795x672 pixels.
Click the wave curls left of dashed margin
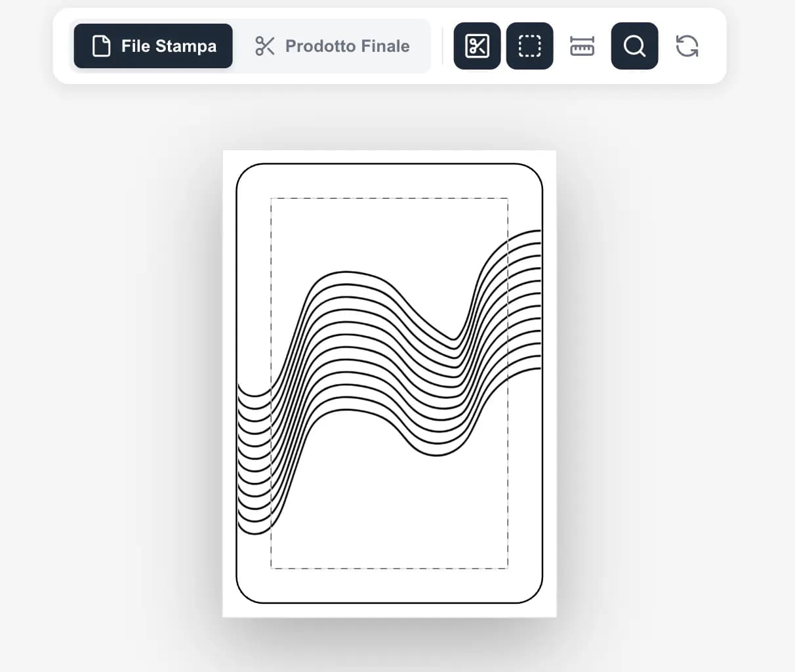[254, 459]
